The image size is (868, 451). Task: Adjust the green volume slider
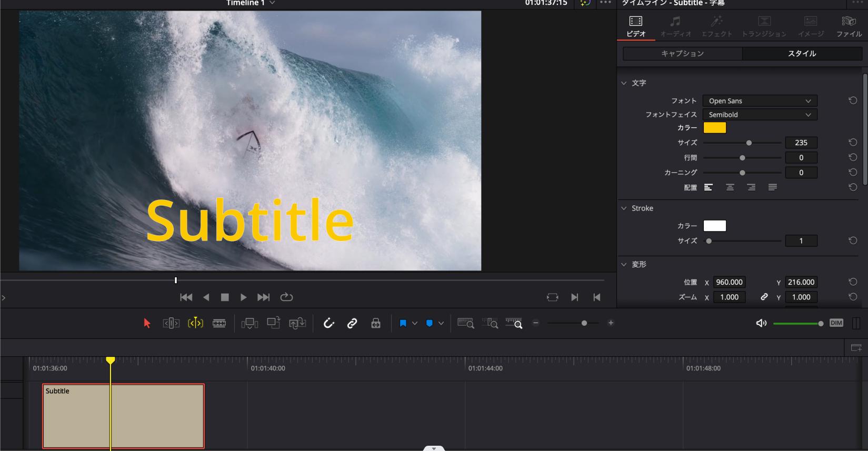[x=798, y=323]
